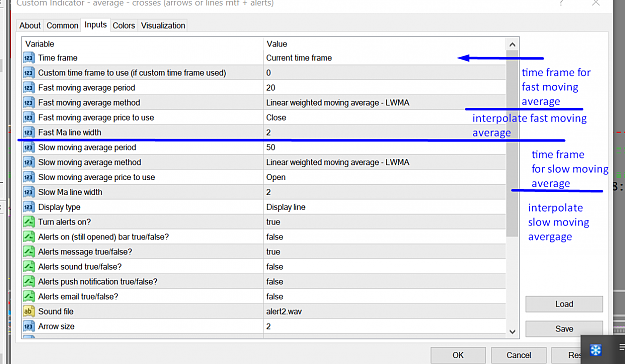
Task: Click the icon beside Time frame row
Action: point(29,58)
